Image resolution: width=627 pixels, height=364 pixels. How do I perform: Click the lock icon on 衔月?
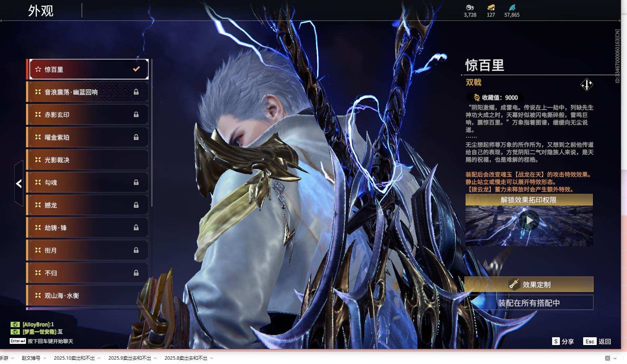[136, 250]
